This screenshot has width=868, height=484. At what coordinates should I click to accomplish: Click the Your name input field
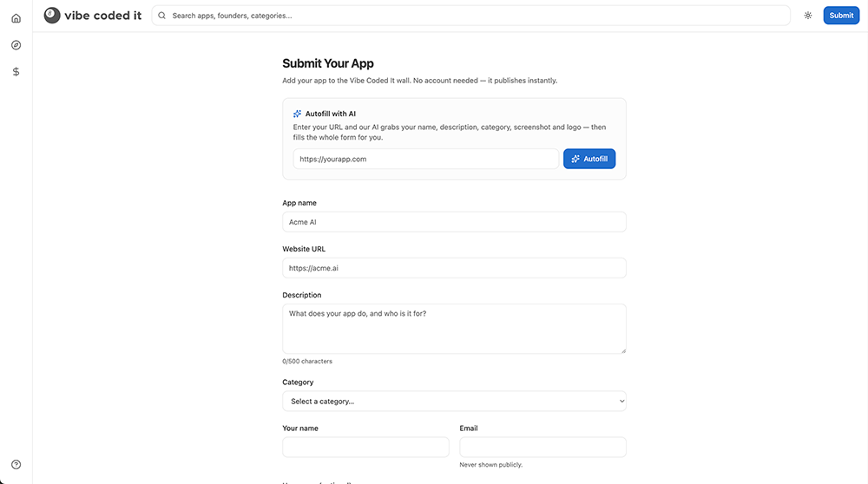pyautogui.click(x=365, y=447)
